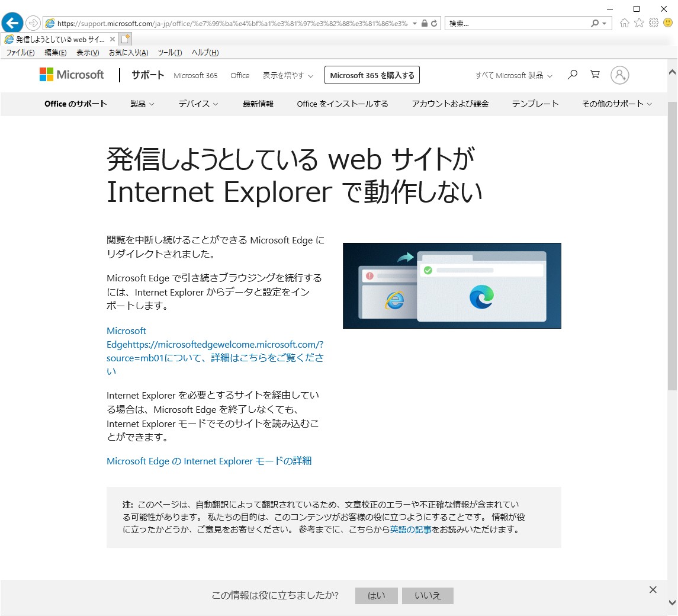The image size is (678, 616).
Task: Expand the 製品 nav dropdown
Action: coord(142,104)
